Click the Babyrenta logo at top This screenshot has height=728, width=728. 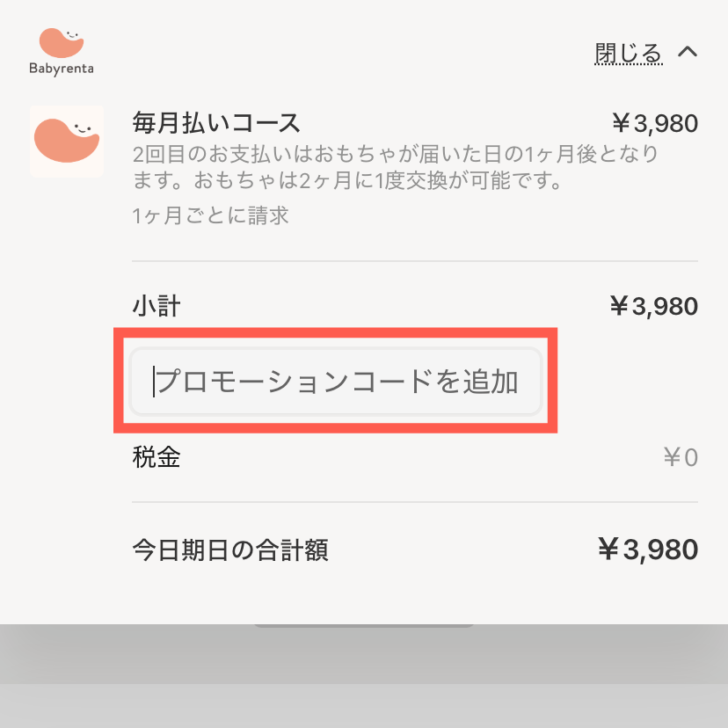pyautogui.click(x=61, y=52)
